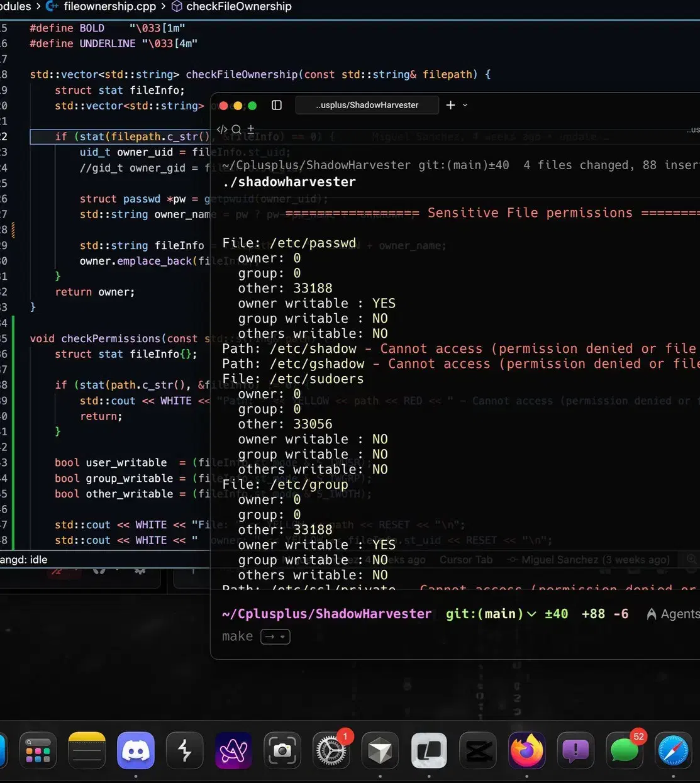This screenshot has width=700, height=783.
Task: Open the yellow Notes app in dock
Action: pos(87,750)
